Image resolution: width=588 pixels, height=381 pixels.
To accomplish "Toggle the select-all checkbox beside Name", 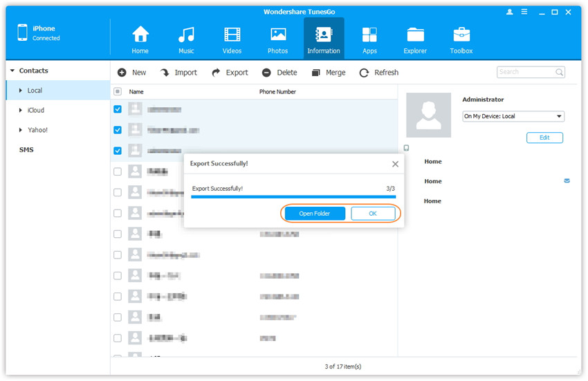I will point(118,91).
